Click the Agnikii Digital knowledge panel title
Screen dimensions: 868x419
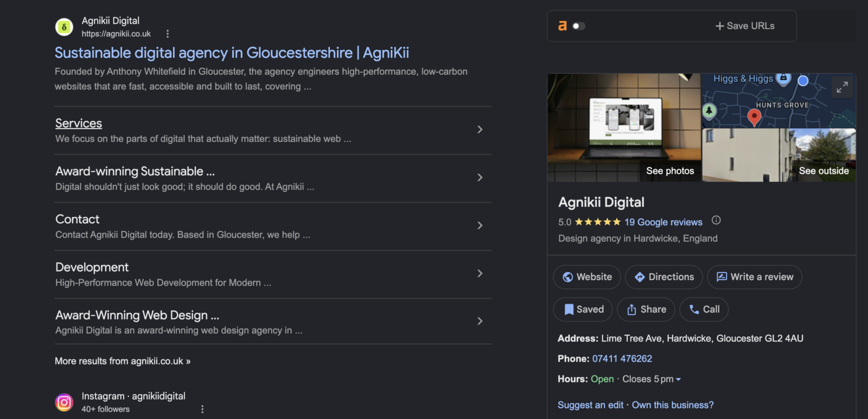point(601,202)
